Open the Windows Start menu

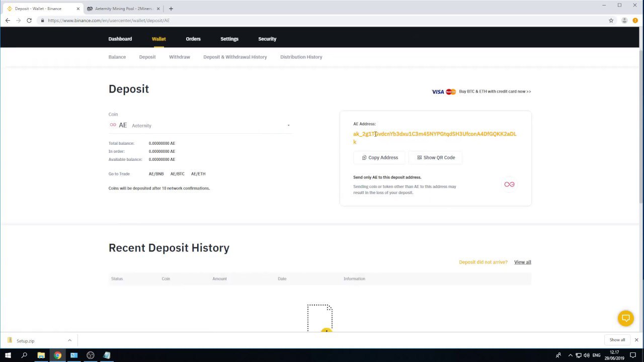(x=8, y=355)
